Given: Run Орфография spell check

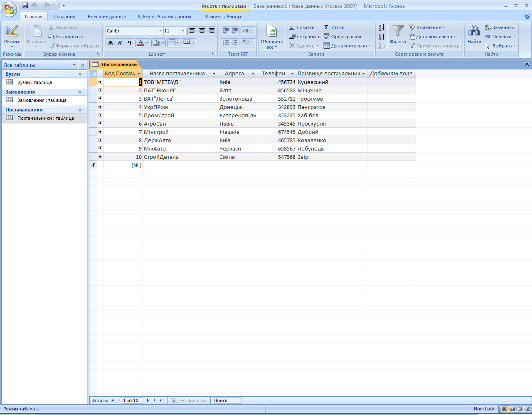Looking at the screenshot, I should coord(342,37).
